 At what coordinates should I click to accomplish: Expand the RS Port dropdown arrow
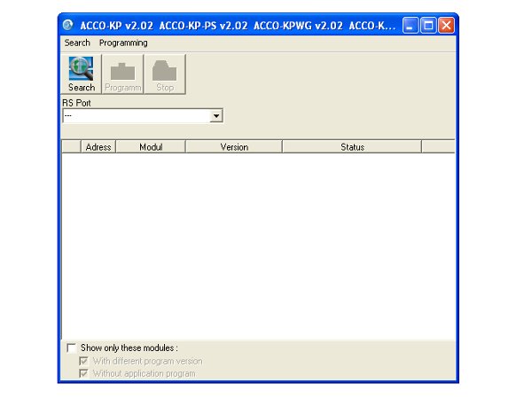pyautogui.click(x=216, y=116)
